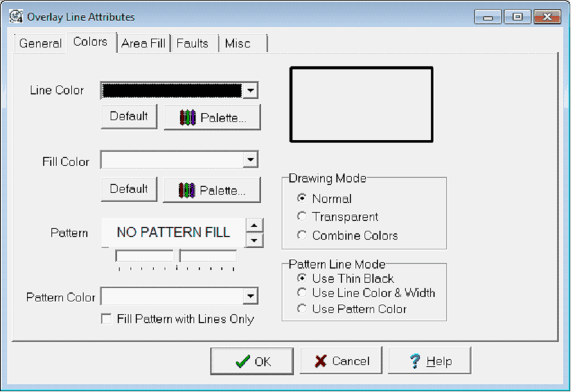Select the Combine Colors drawing mode
The image size is (571, 392).
click(x=302, y=235)
